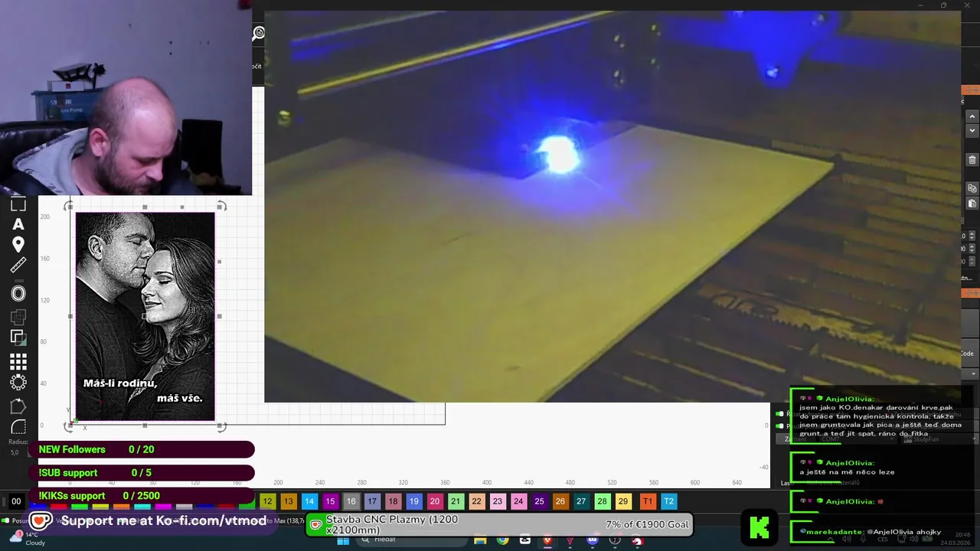Click the laser camera preview window
The height and width of the screenshot is (551, 980).
pyautogui.click(x=612, y=205)
